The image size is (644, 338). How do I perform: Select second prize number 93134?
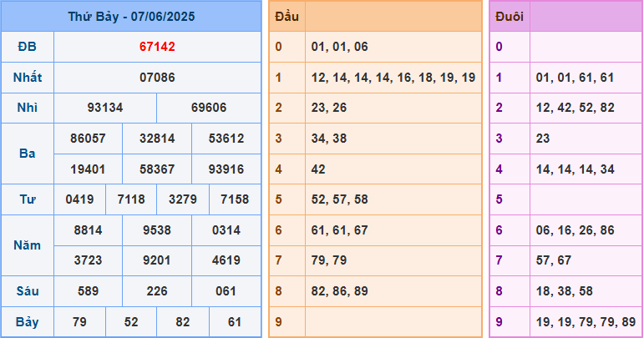click(x=105, y=108)
